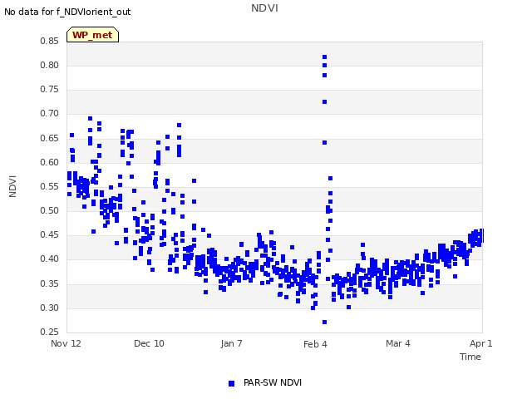The image size is (532, 399).
Task: Click the 0.70 y-axis tick label
Action: (49, 114)
